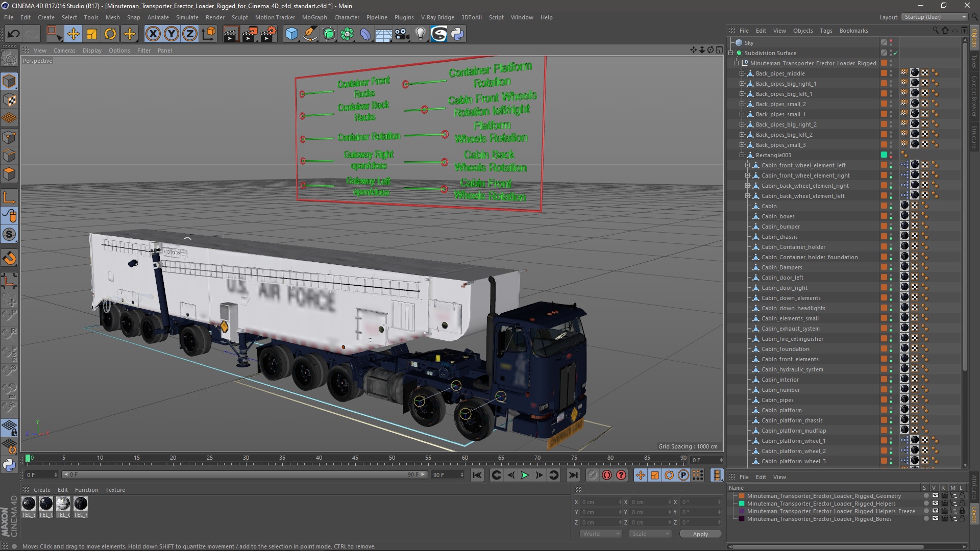This screenshot has width=980, height=551.
Task: Collapse Minuteman_Transporter_Erector_Loader_Rigged node
Action: (737, 63)
